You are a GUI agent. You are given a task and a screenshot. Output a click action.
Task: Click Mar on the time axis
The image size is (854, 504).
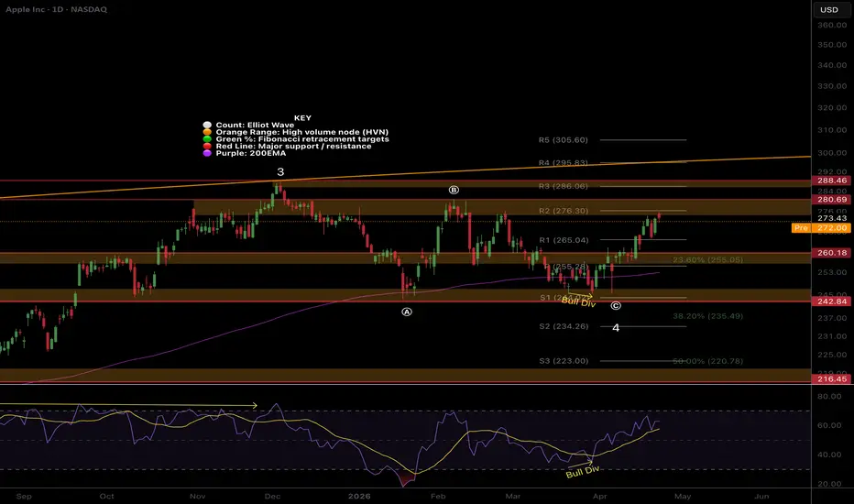[513, 497]
